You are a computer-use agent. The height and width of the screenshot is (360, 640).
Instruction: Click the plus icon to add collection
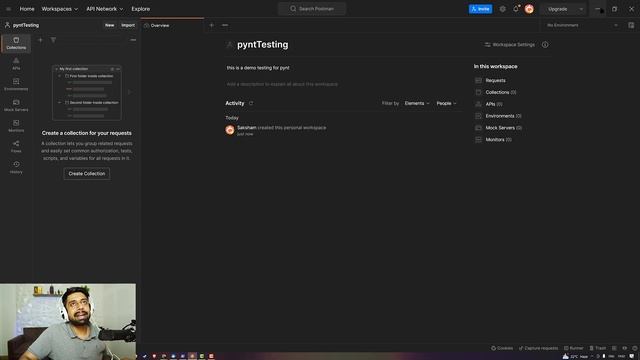40,40
